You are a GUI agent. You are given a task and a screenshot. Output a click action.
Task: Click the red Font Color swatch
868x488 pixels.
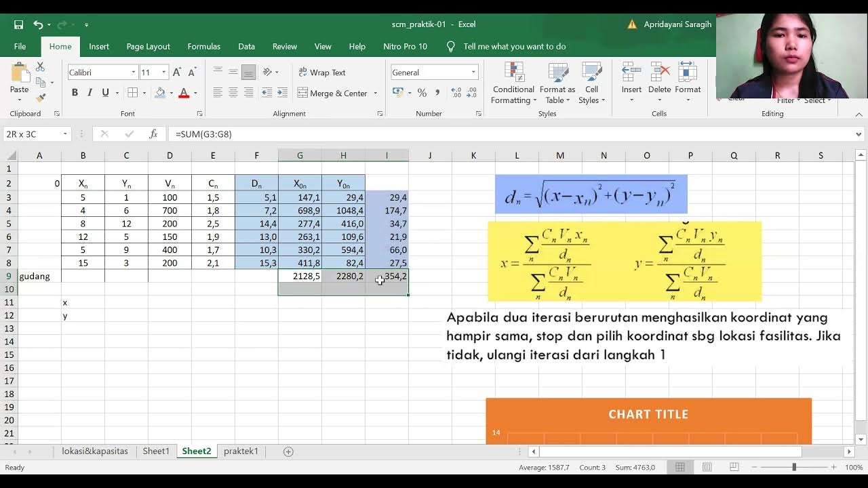[184, 93]
